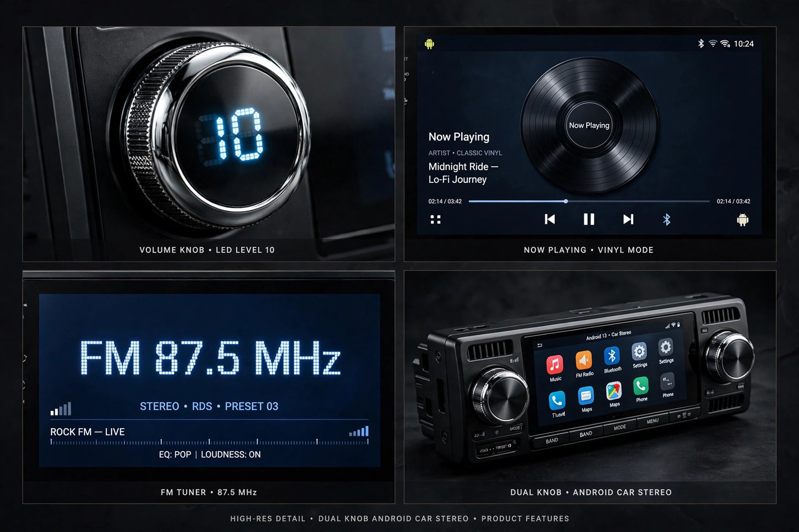The height and width of the screenshot is (532, 799).
Task: Tap the Wi-Fi status icon beside Bluetooth
Action: point(713,44)
